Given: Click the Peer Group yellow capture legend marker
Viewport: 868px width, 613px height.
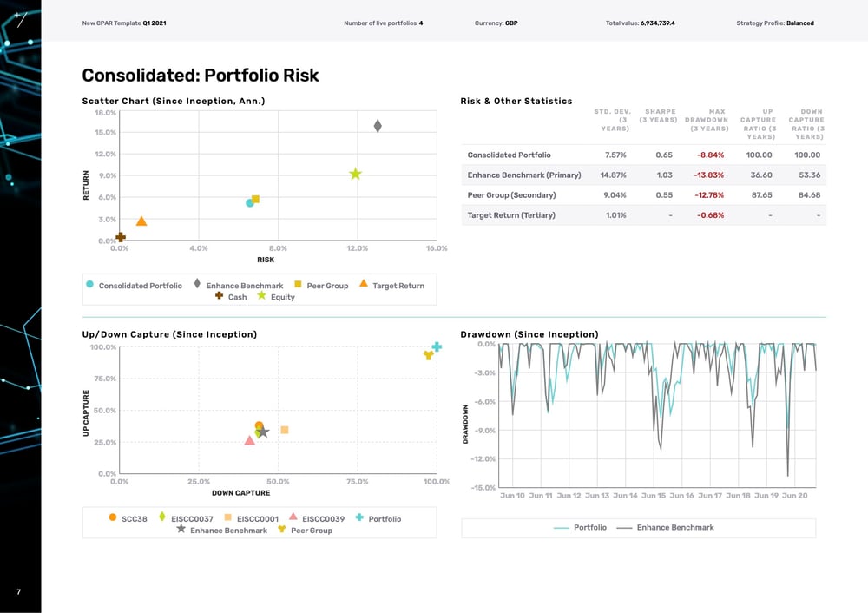Looking at the screenshot, I should [x=282, y=529].
